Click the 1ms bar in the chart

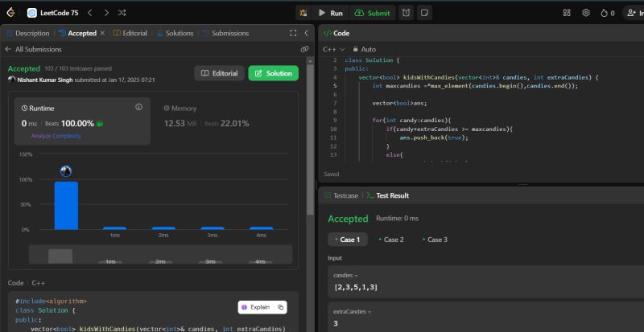[114, 228]
